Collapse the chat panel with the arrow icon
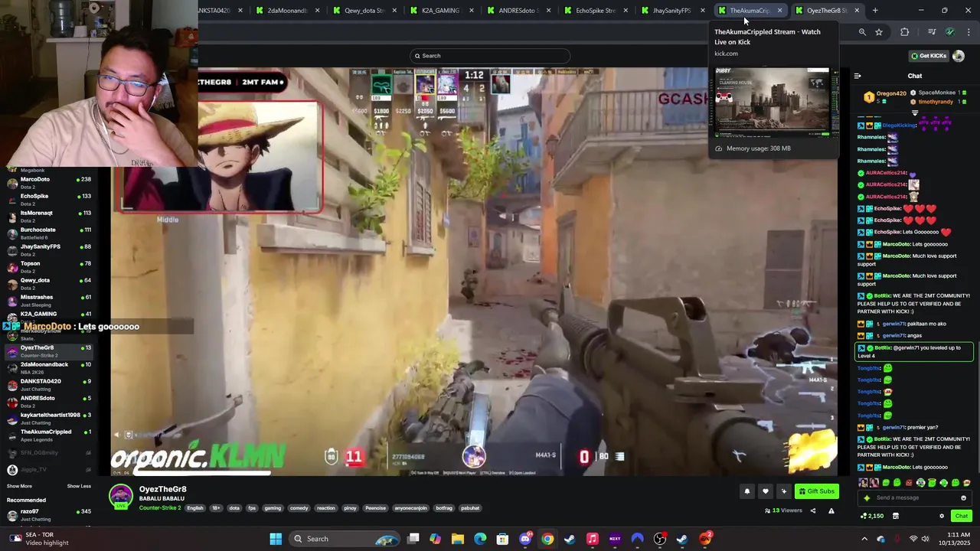 [x=857, y=76]
